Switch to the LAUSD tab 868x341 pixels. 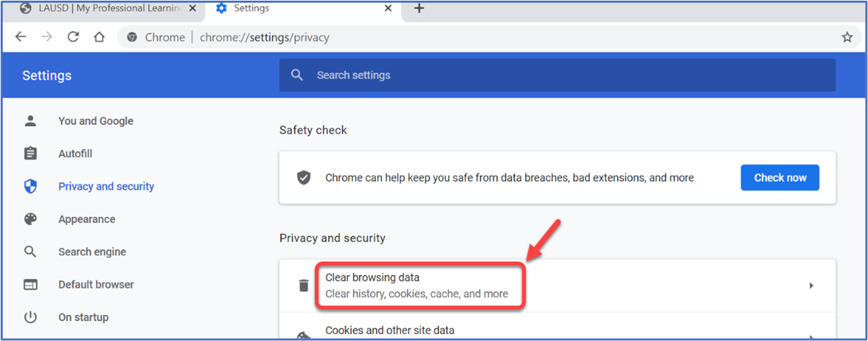point(101,8)
